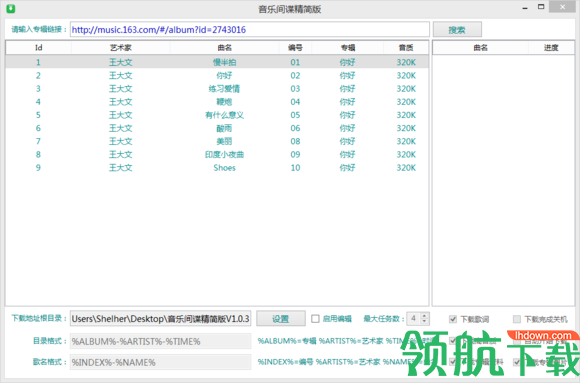The height and width of the screenshot is (383, 580).
Task: Select the song 美丽
Action: [225, 141]
